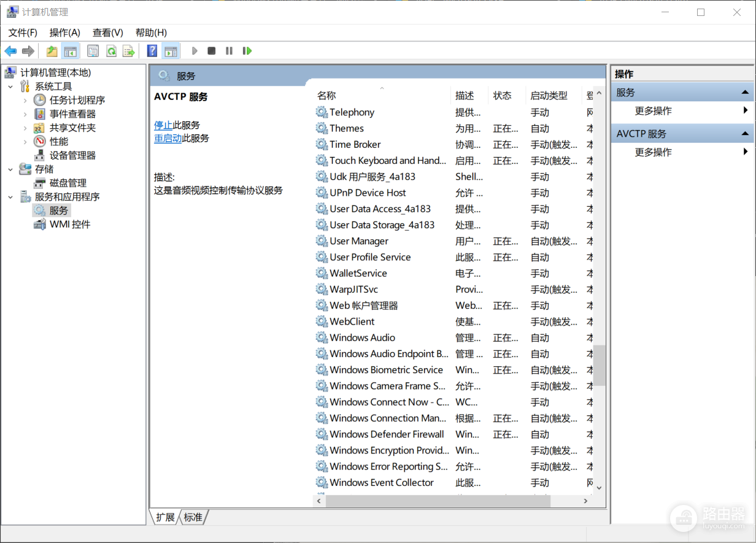The width and height of the screenshot is (756, 543).
Task: Click the scroll down arrow of services list
Action: click(x=599, y=488)
